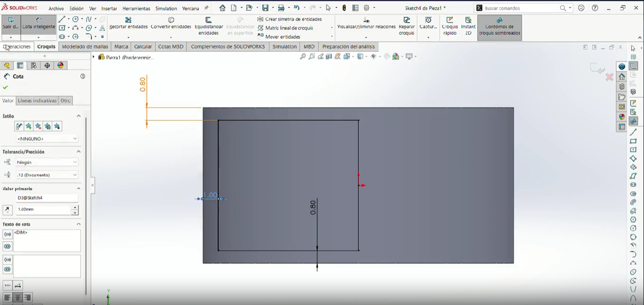Image resolution: width=644 pixels, height=305 pixels.
Task: Switch to Complementos de SOLIDWORKS tab
Action: click(227, 47)
